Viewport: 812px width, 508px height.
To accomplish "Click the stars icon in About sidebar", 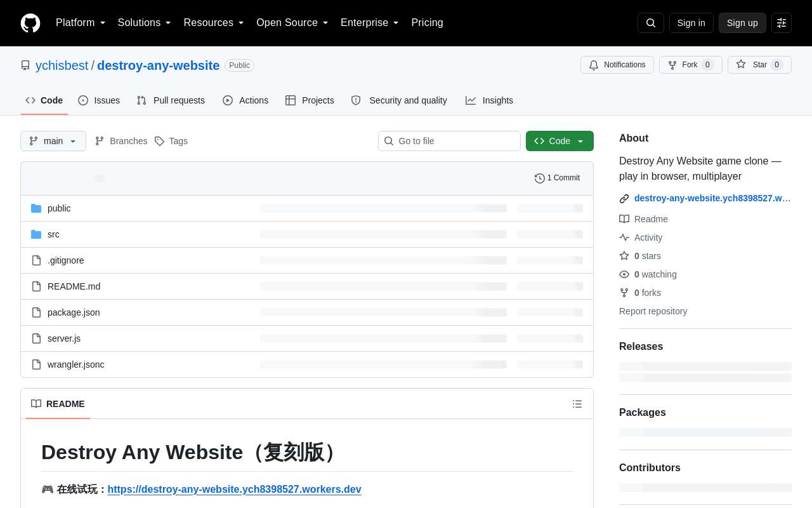I will point(624,256).
